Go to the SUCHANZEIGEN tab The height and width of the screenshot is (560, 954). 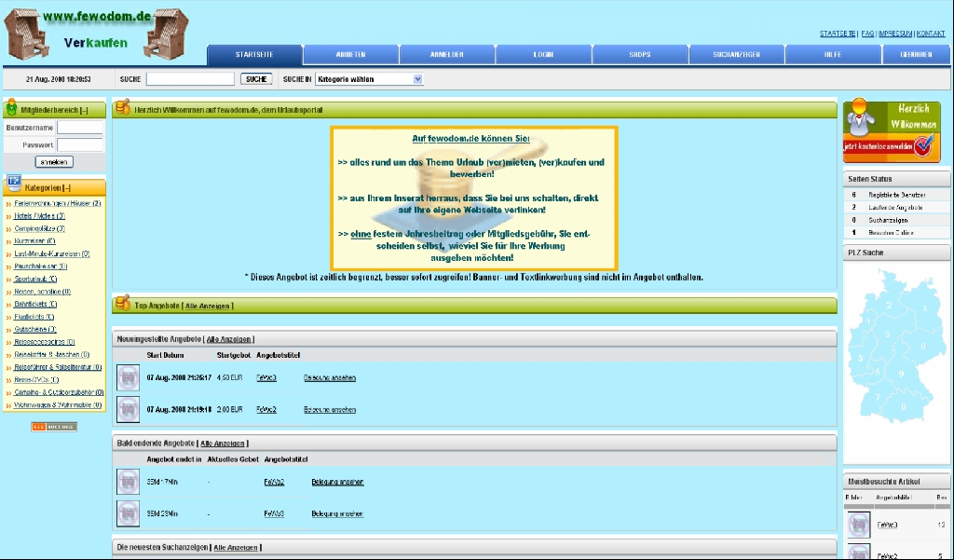[x=736, y=55]
